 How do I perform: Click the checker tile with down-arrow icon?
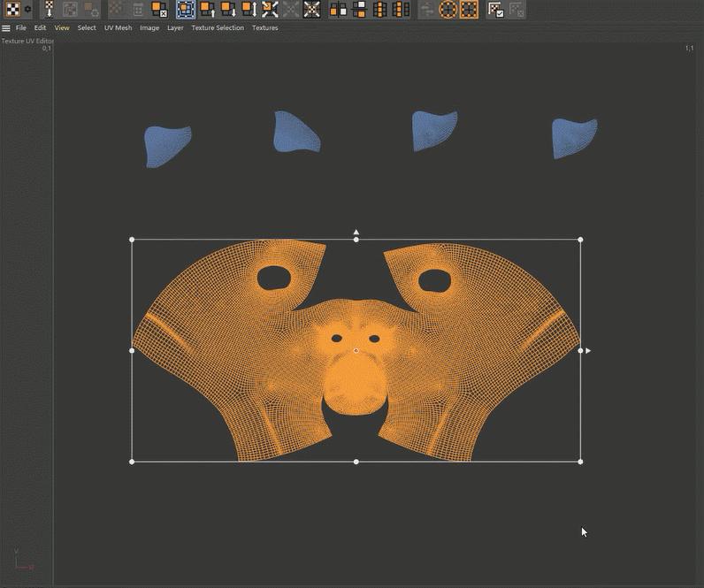pos(50,9)
